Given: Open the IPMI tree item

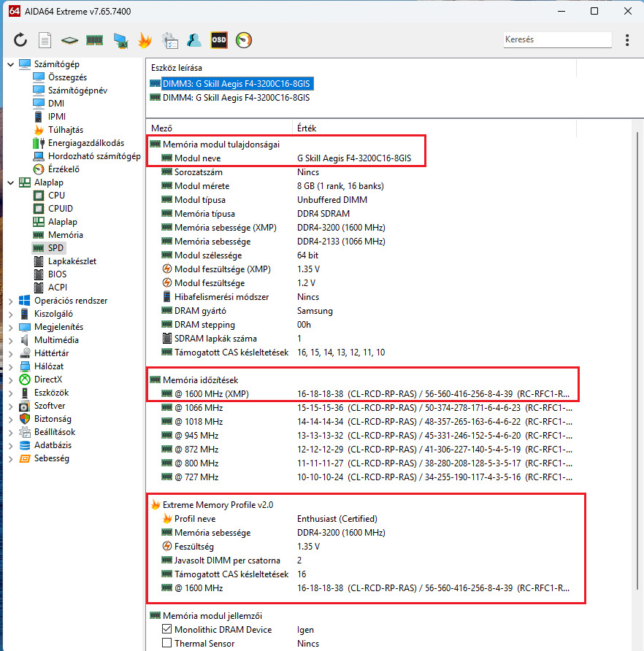Looking at the screenshot, I should coord(57,117).
